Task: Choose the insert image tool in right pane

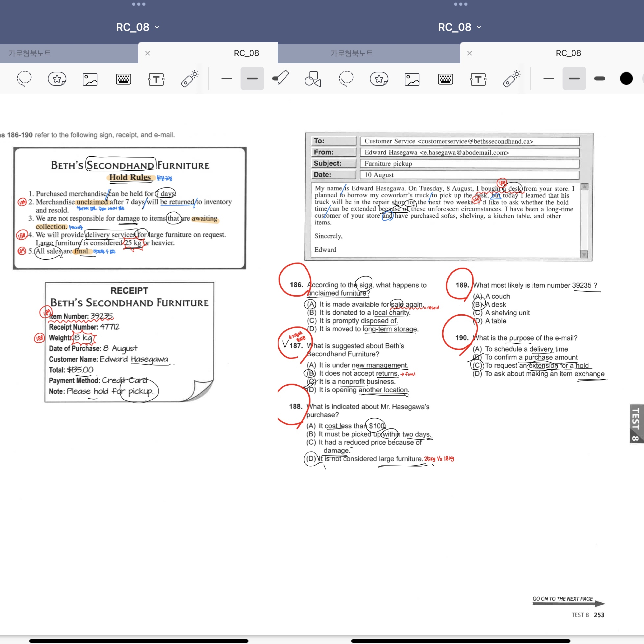Action: coord(412,79)
